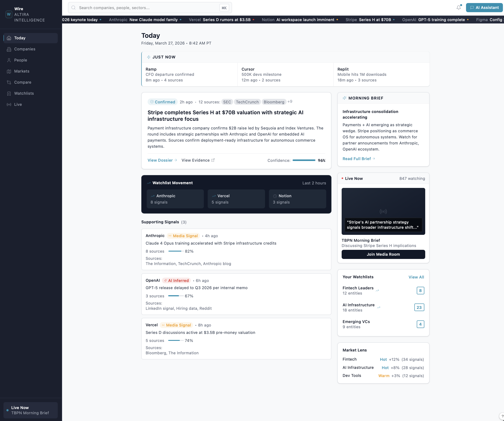The width and height of the screenshot is (504, 421).
Task: Click the notification bell with alert dot
Action: (x=459, y=7)
